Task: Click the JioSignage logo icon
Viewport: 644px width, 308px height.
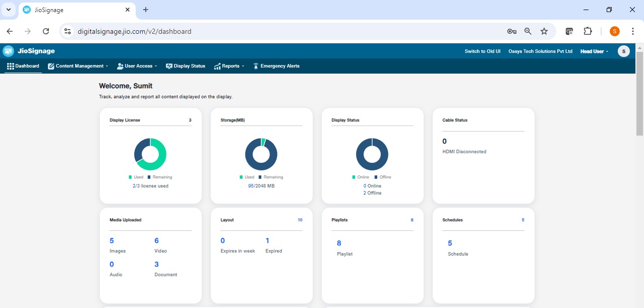Action: click(x=8, y=51)
